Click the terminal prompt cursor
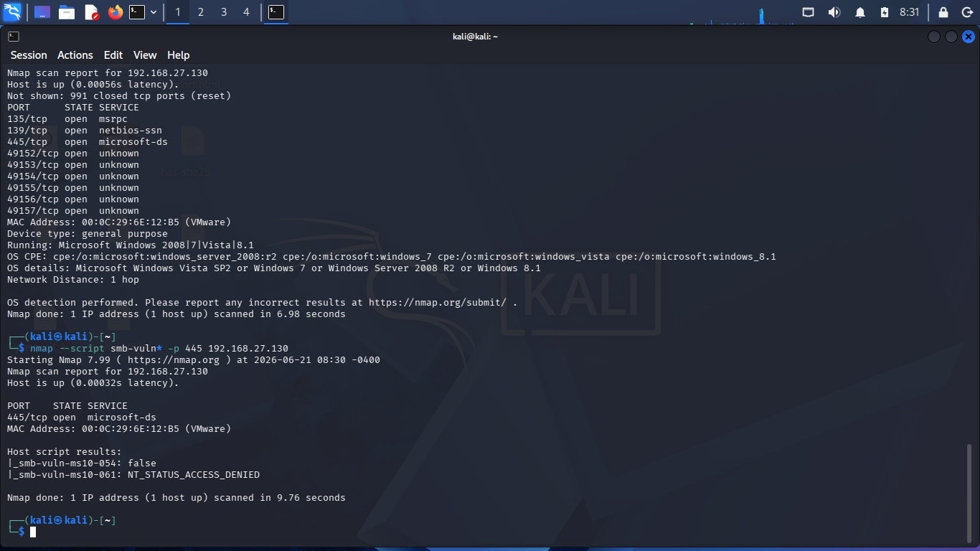This screenshot has width=980, height=551. click(x=33, y=532)
